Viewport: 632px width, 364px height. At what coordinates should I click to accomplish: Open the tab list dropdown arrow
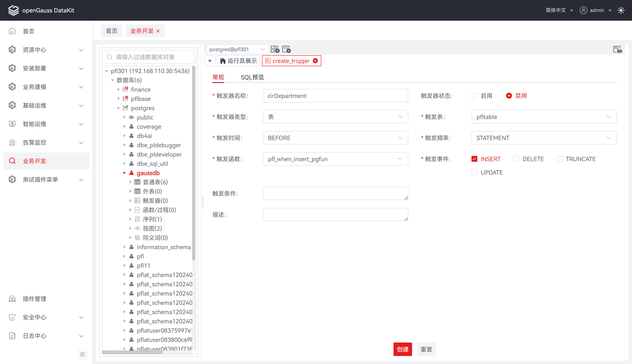tap(210, 61)
